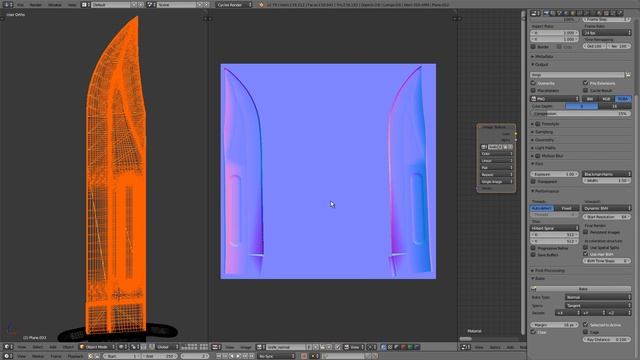Open Global transform orientation dropdown
The image size is (640, 360).
coord(167,347)
